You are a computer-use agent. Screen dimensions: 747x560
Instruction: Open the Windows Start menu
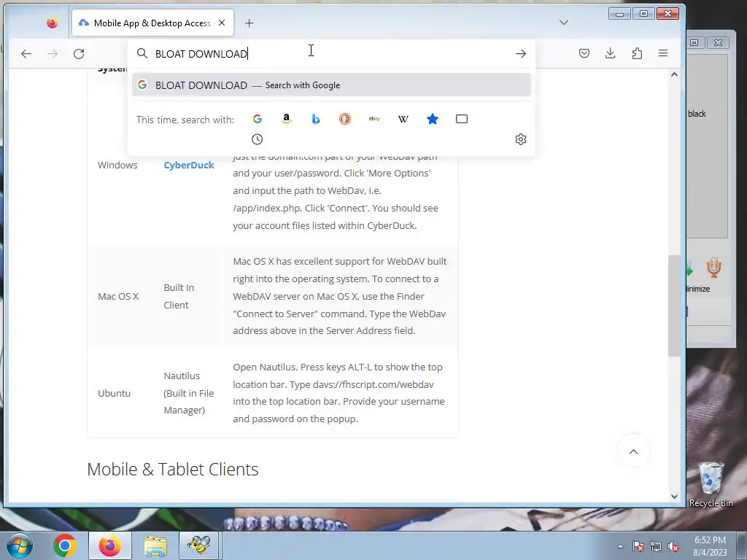(19, 545)
